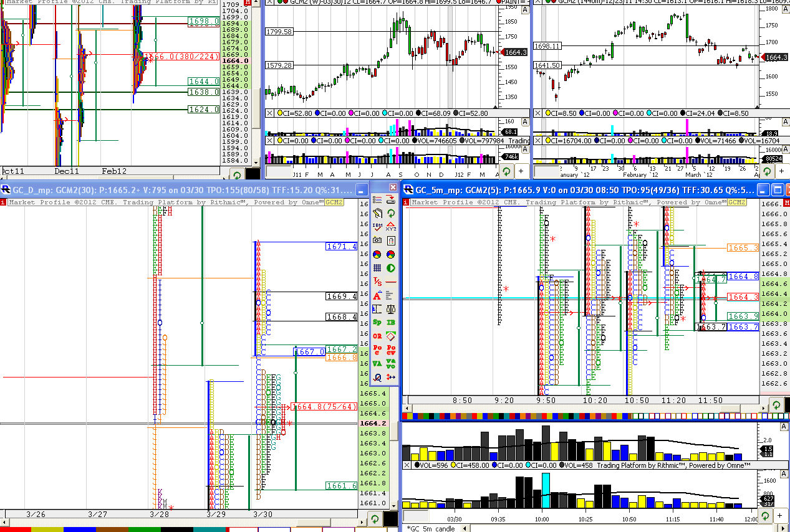
Task: Click the green half-circle icon in palette
Action: (391, 268)
